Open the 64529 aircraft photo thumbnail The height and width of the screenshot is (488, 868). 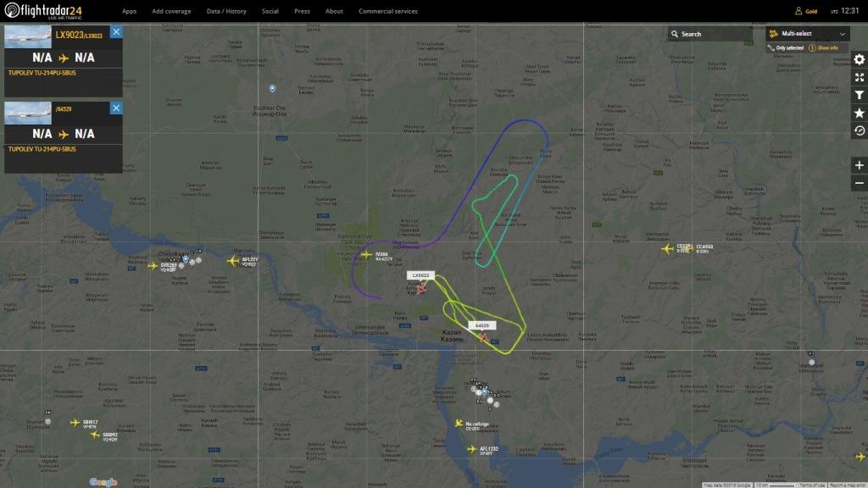tap(28, 114)
